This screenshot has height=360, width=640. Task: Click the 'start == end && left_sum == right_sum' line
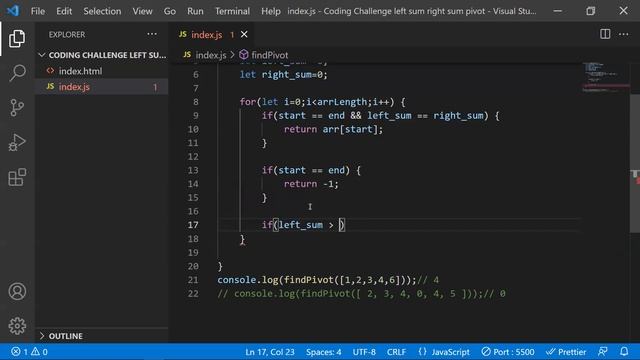(380, 116)
